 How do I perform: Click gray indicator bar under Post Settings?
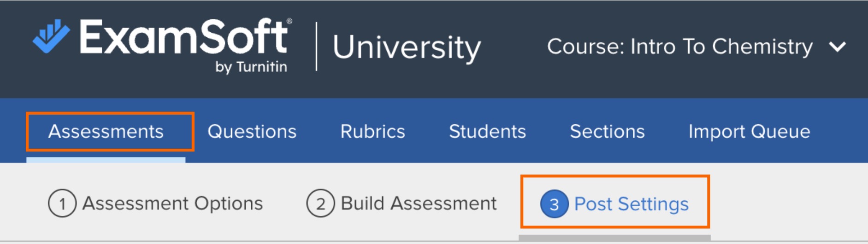[614, 238]
